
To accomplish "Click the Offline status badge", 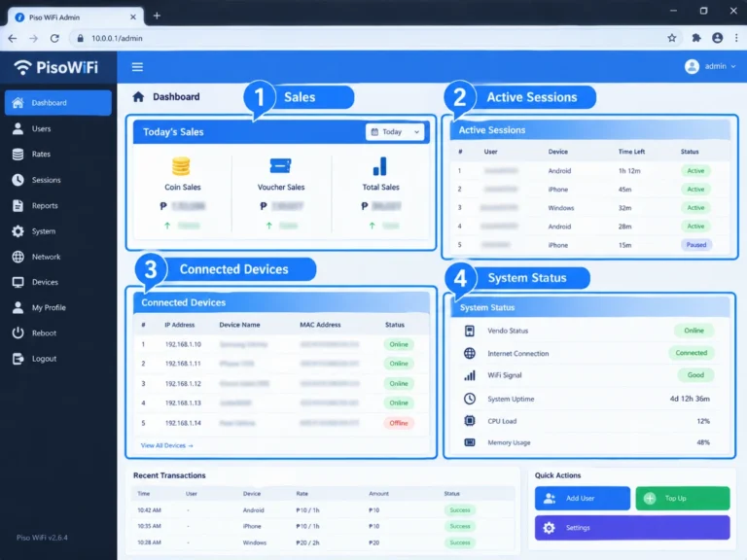I will tap(399, 423).
